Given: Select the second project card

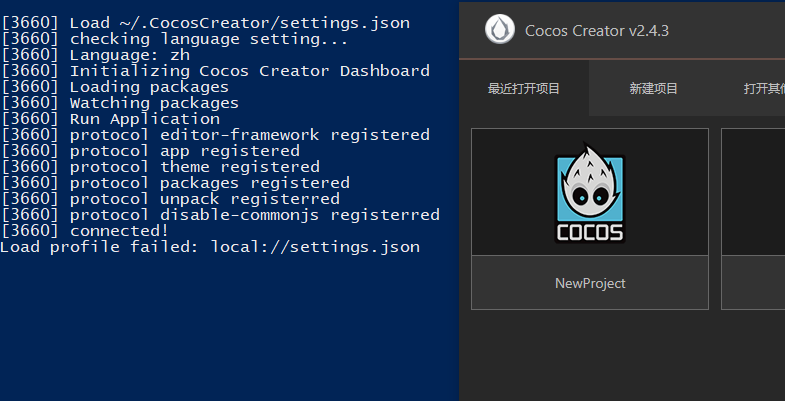Looking at the screenshot, I should coord(753,218).
